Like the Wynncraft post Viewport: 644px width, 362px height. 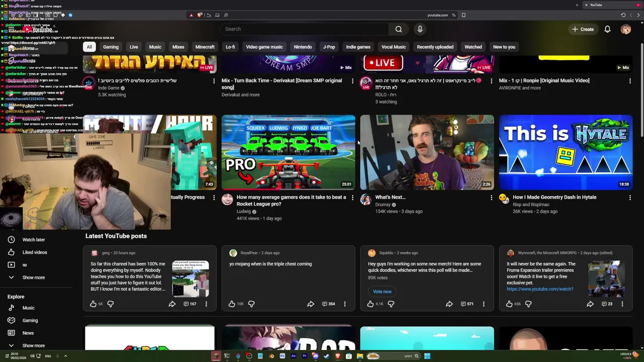point(509,304)
